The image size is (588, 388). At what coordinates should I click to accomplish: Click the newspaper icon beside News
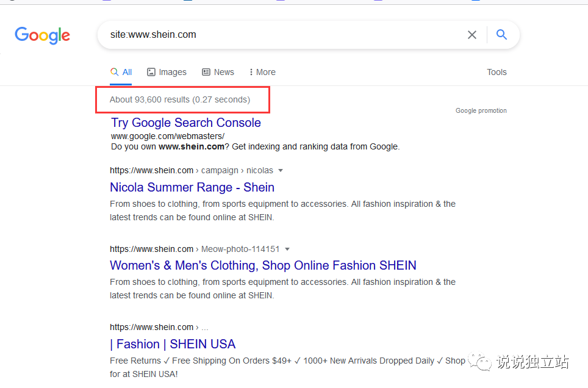[x=205, y=72]
